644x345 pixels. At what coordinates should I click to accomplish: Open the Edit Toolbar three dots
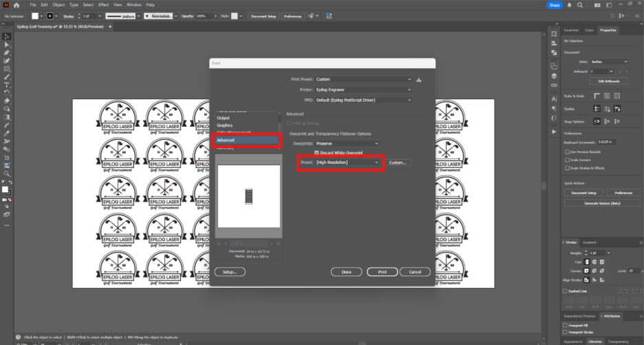click(x=7, y=225)
